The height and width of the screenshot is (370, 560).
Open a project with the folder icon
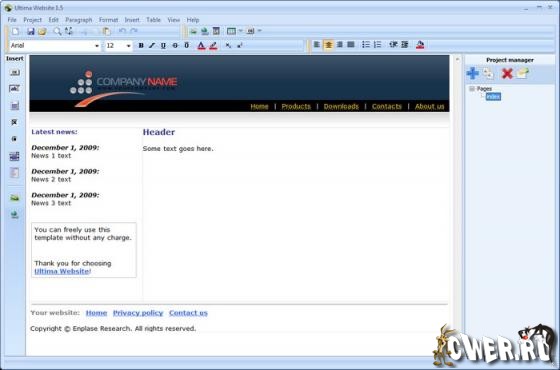[x=42, y=31]
